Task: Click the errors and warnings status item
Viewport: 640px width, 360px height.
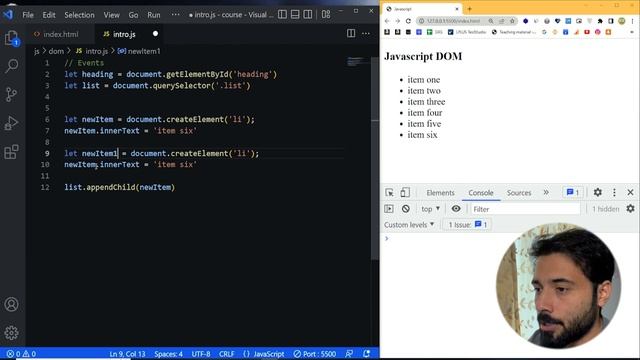Action: click(x=21, y=354)
